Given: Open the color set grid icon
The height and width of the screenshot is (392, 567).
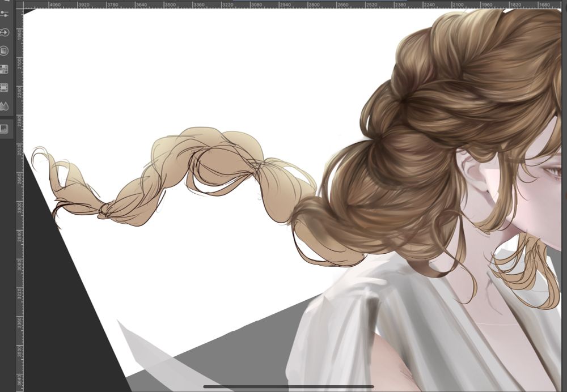Looking at the screenshot, I should coord(5,69).
